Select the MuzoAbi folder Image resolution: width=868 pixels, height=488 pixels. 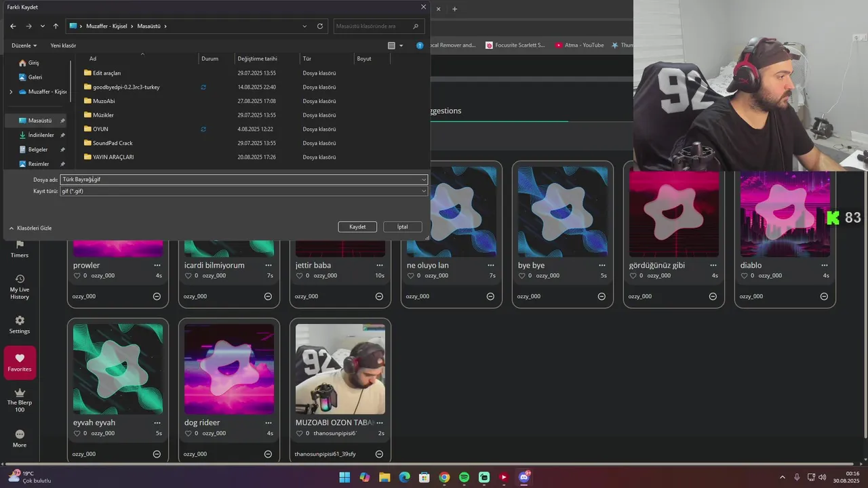pos(104,101)
